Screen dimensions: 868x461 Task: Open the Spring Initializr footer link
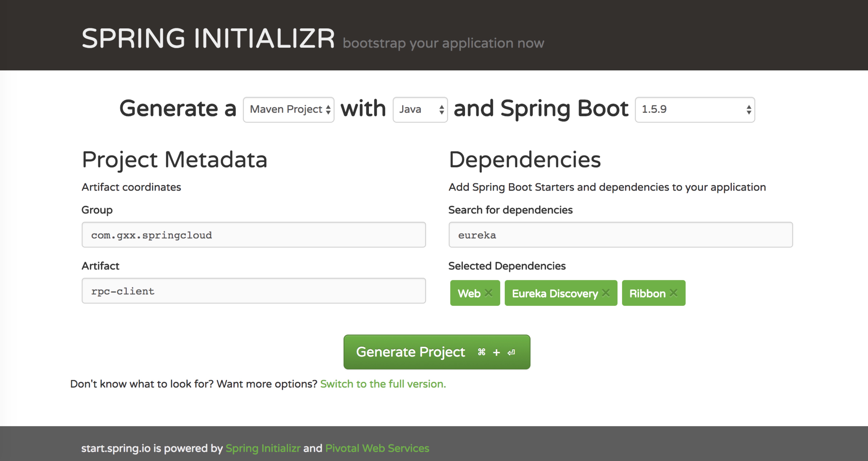point(263,448)
